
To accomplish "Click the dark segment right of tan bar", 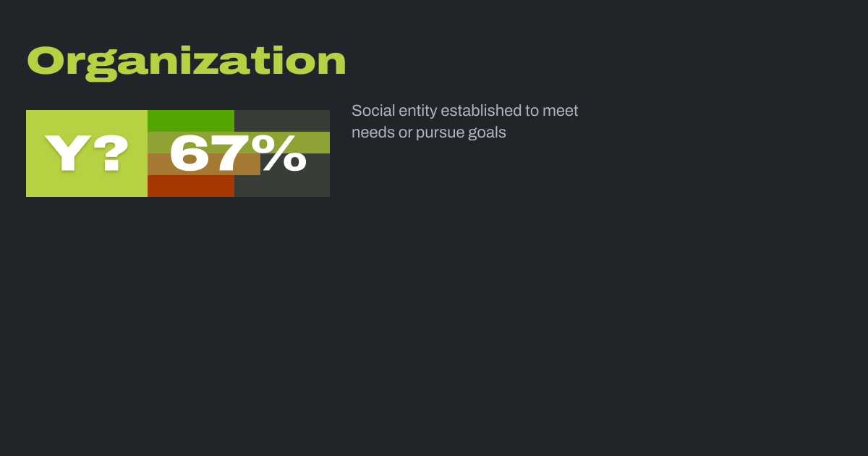I will 295,164.
